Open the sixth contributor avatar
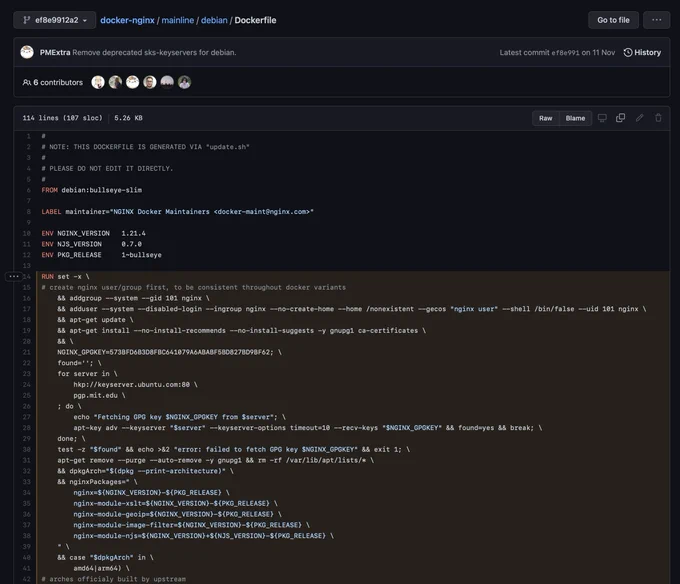 (x=184, y=82)
